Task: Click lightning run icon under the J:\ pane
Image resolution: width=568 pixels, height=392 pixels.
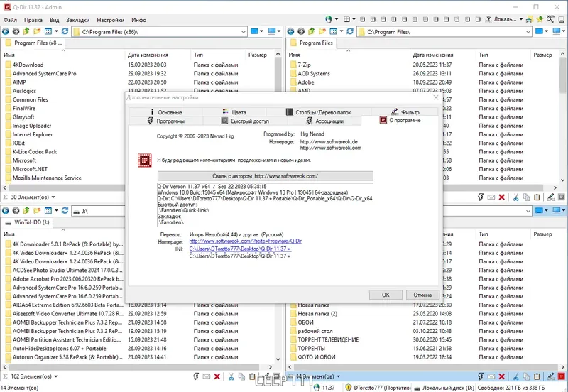Action: point(196,376)
